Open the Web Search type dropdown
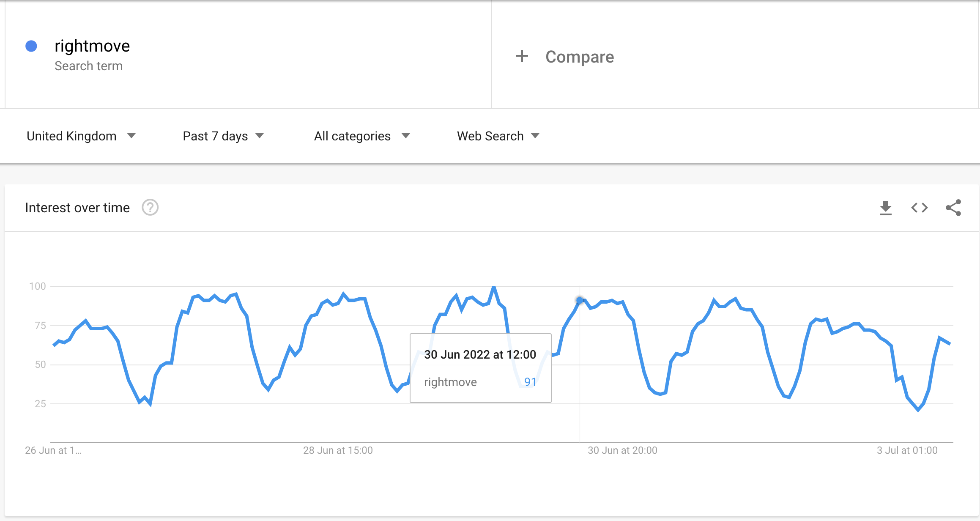This screenshot has width=980, height=521. pos(498,136)
